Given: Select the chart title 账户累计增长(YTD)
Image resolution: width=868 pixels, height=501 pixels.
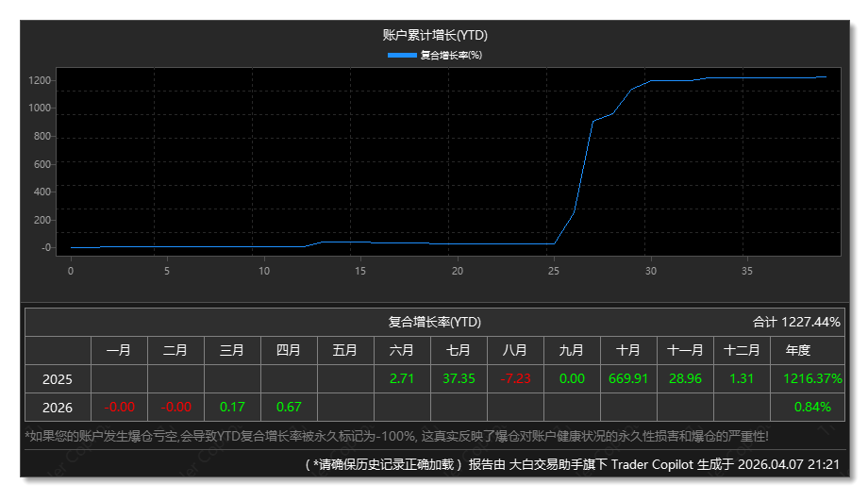Looking at the screenshot, I should coord(435,35).
